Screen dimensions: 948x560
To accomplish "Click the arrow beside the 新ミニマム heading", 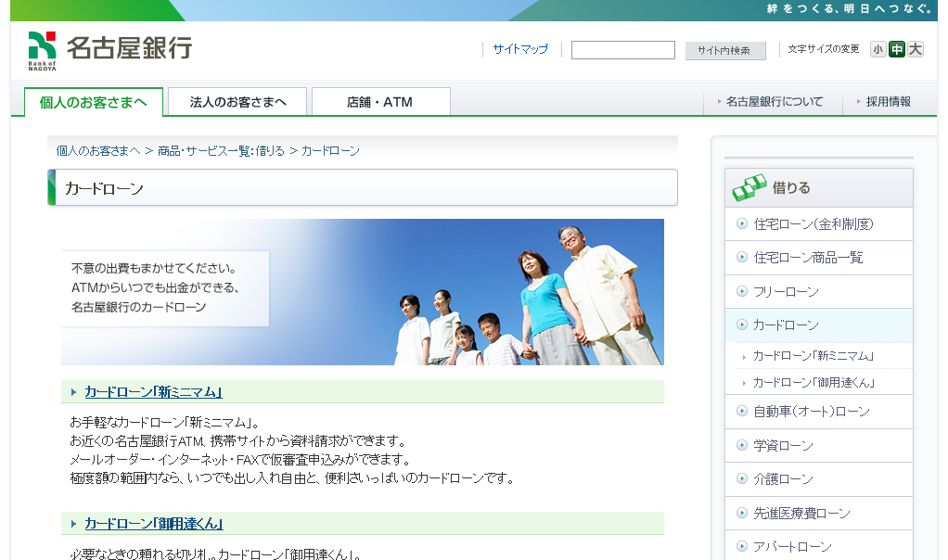I will (74, 392).
